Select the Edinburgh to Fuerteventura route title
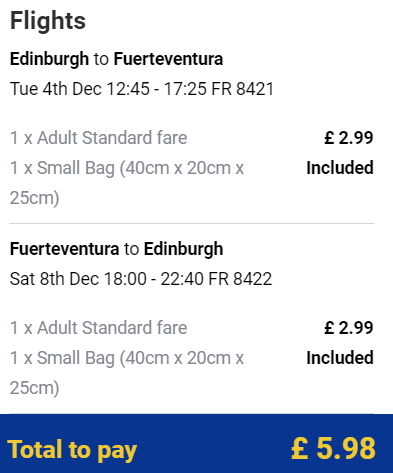The height and width of the screenshot is (473, 393). [x=116, y=59]
